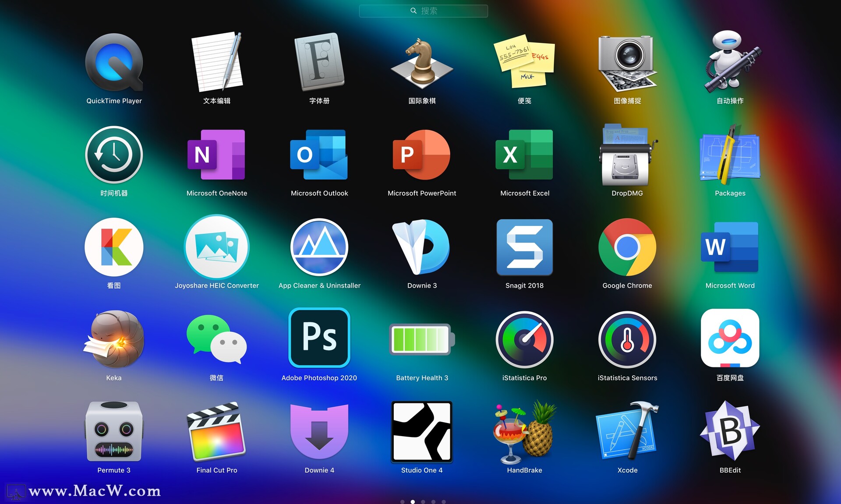The height and width of the screenshot is (504, 841).
Task: Open Xcode developer app
Action: 627,431
